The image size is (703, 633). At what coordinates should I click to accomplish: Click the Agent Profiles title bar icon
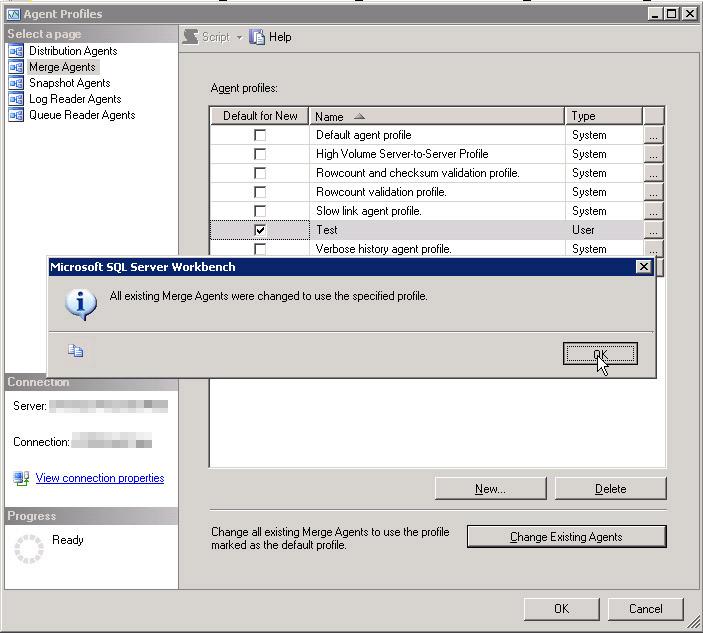pyautogui.click(x=13, y=14)
